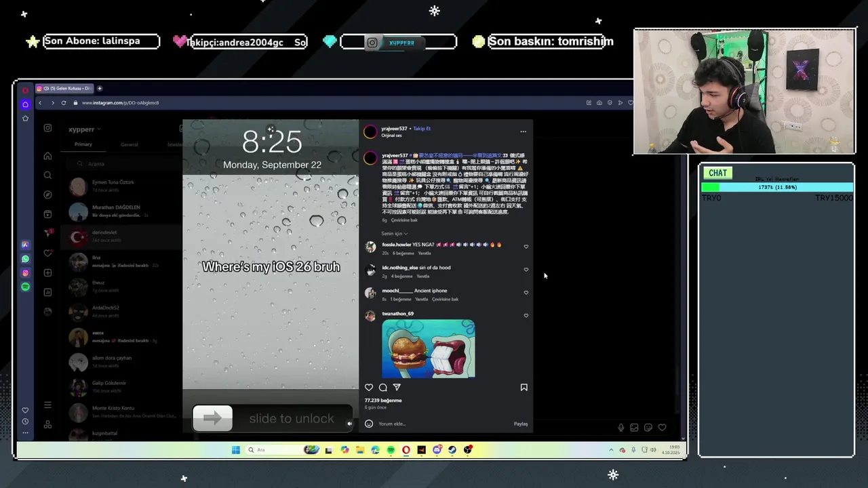
Task: Open yrajveer537 profile from post header
Action: tap(395, 129)
